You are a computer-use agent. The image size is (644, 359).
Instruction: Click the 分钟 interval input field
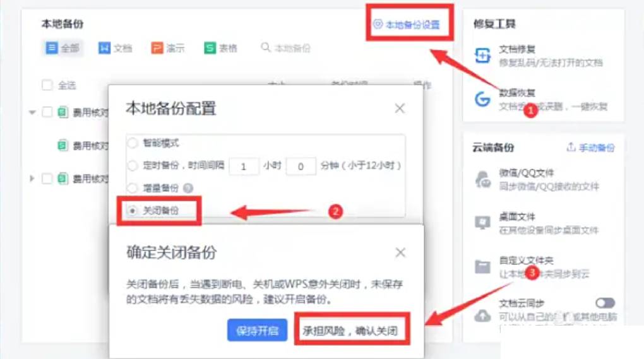click(301, 166)
